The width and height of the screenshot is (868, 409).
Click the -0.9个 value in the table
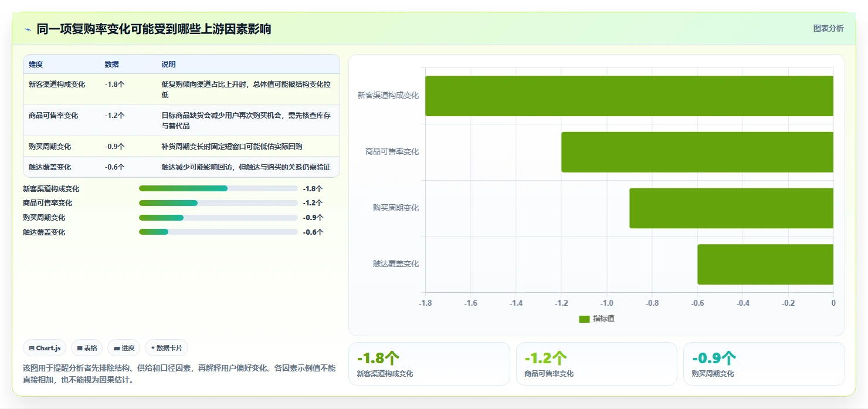(114, 147)
